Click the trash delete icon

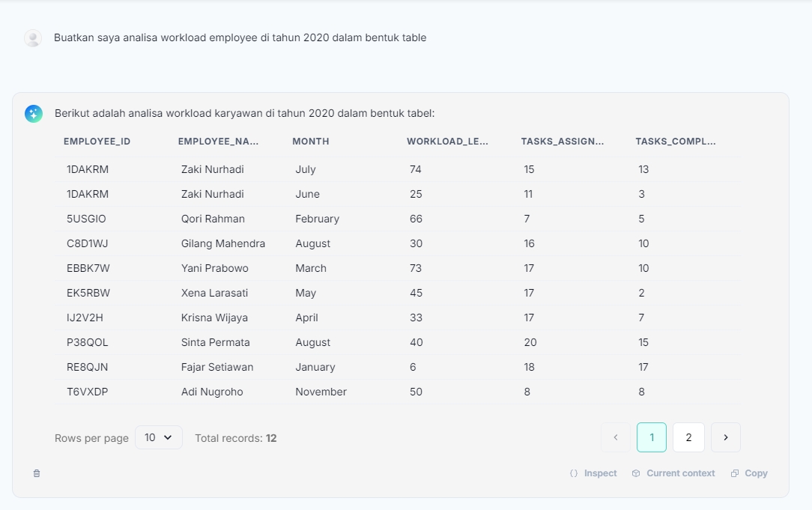[x=37, y=473]
